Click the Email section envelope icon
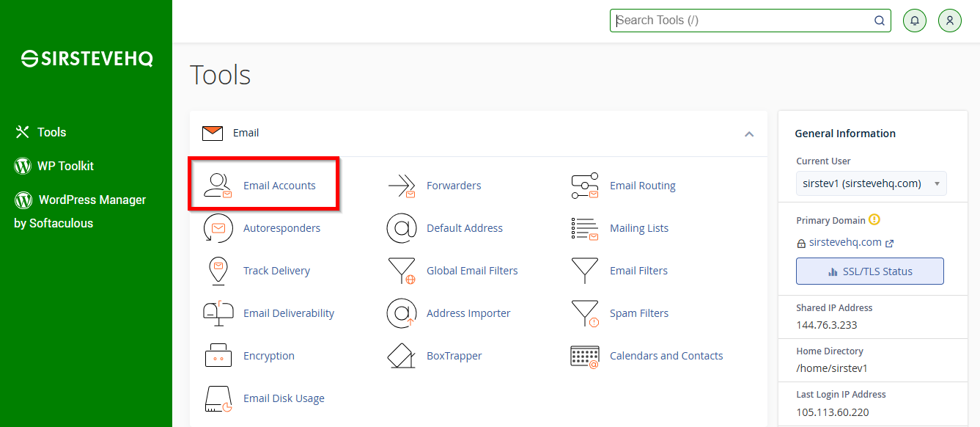 [x=213, y=133]
